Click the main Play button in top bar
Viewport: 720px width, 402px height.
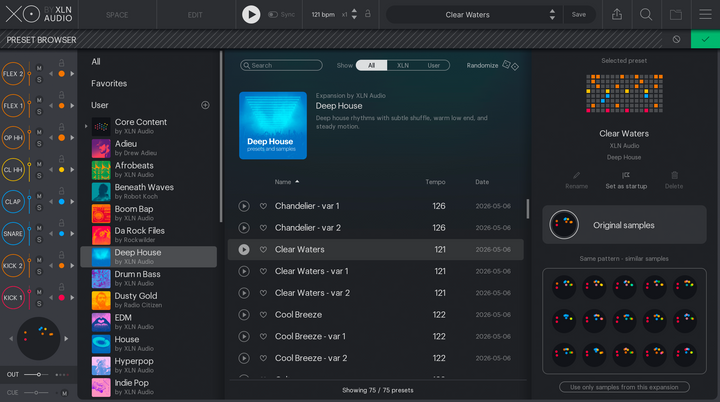[251, 15]
